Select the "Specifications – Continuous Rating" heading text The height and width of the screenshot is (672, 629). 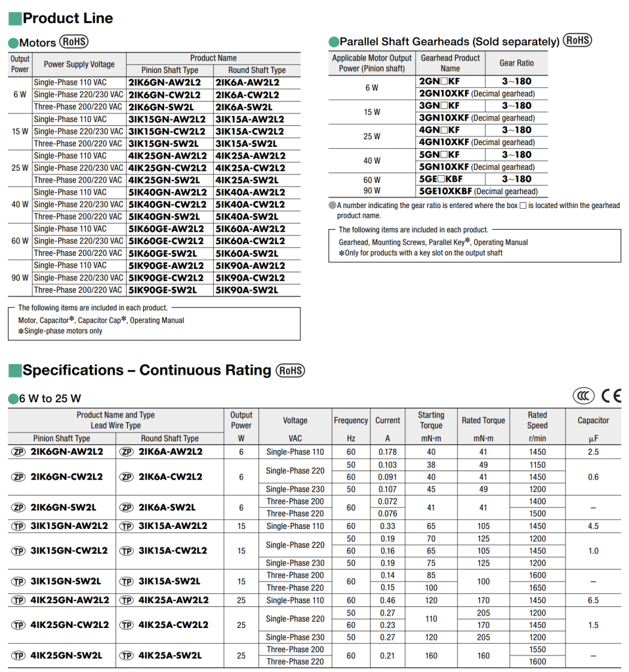point(147,370)
